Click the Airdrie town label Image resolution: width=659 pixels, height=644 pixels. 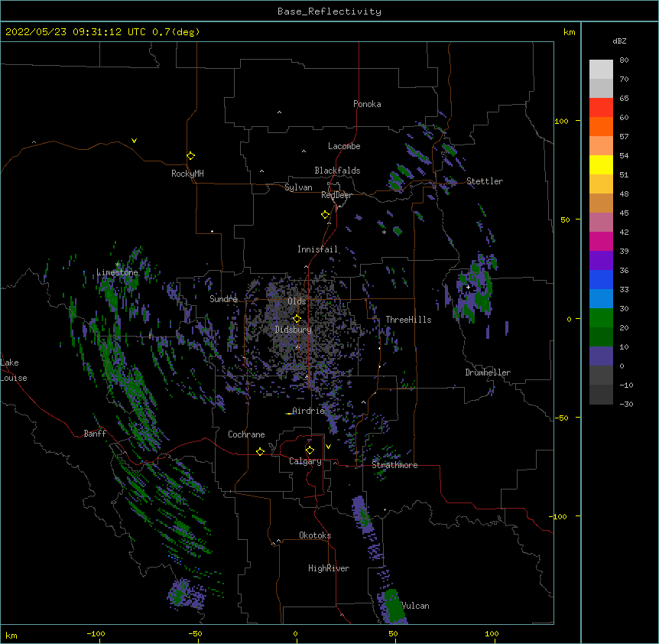309,411
